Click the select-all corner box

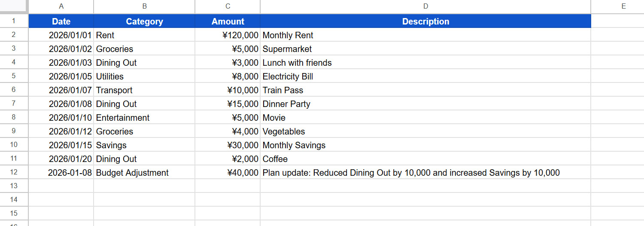[14, 6]
